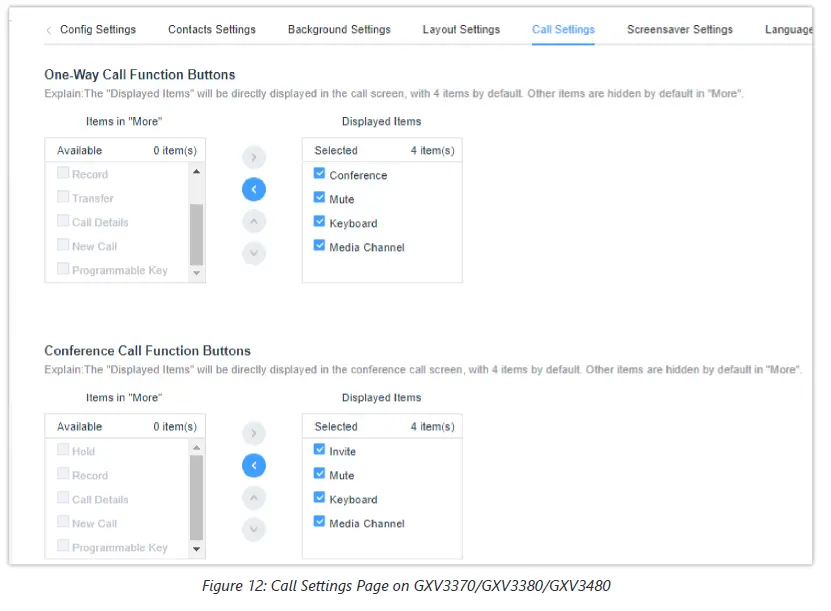The height and width of the screenshot is (611, 831).
Task: Move item up in Conference Call section
Action: tap(254, 498)
